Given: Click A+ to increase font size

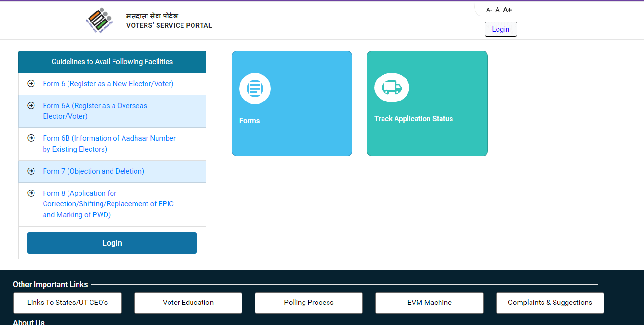Looking at the screenshot, I should (508, 9).
